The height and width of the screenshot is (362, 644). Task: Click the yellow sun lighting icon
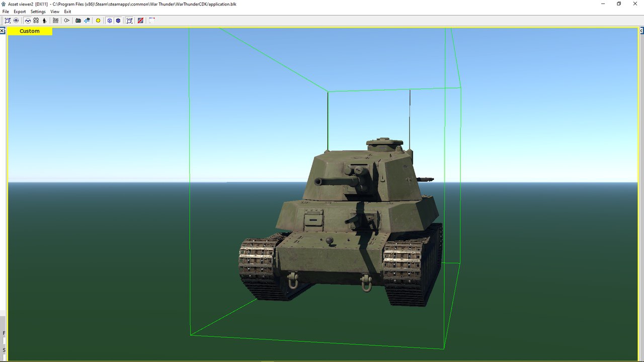98,21
